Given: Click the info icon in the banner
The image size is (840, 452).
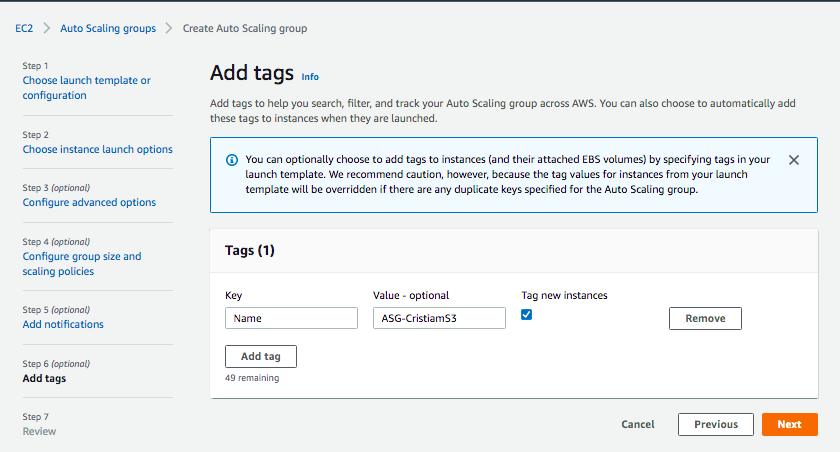Looking at the screenshot, I should click(232, 160).
